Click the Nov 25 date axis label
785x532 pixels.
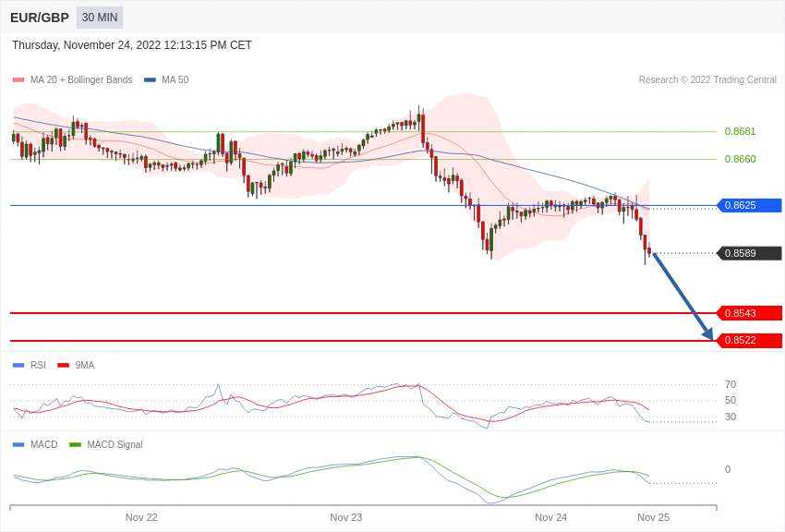pos(653,517)
